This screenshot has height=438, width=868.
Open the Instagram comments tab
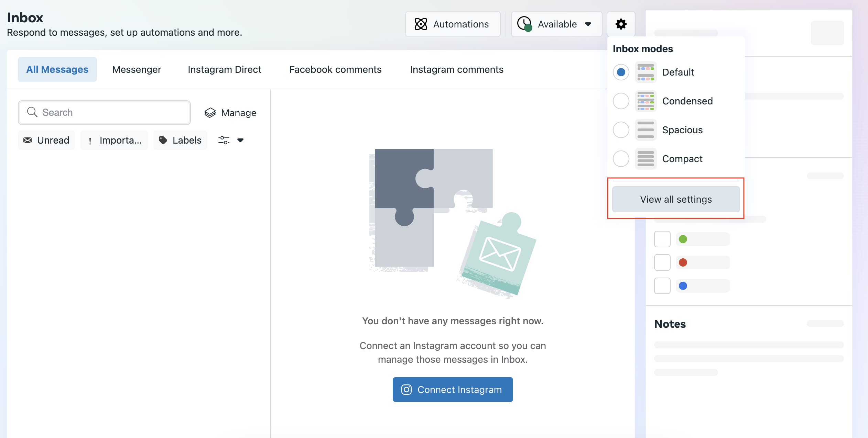[456, 69]
